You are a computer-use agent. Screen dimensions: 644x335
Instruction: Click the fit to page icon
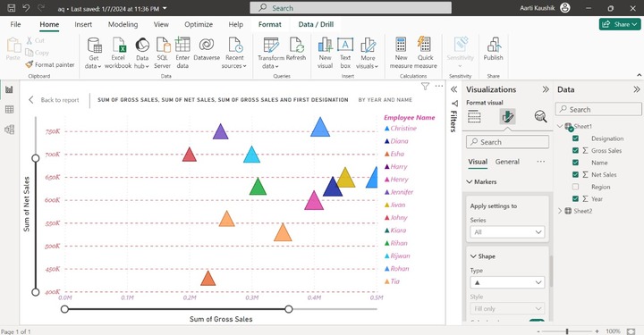coord(631,331)
